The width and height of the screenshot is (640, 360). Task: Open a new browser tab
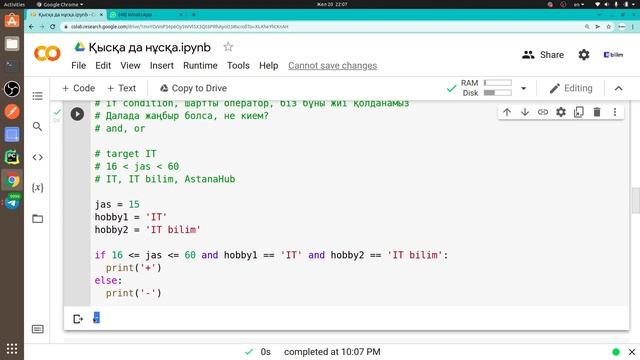193,15
